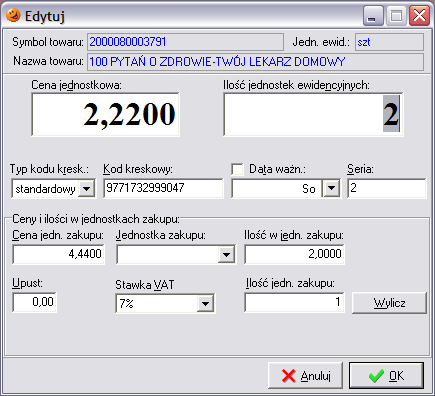Click the Ilość w jedn. zakupu field

[x=294, y=254]
